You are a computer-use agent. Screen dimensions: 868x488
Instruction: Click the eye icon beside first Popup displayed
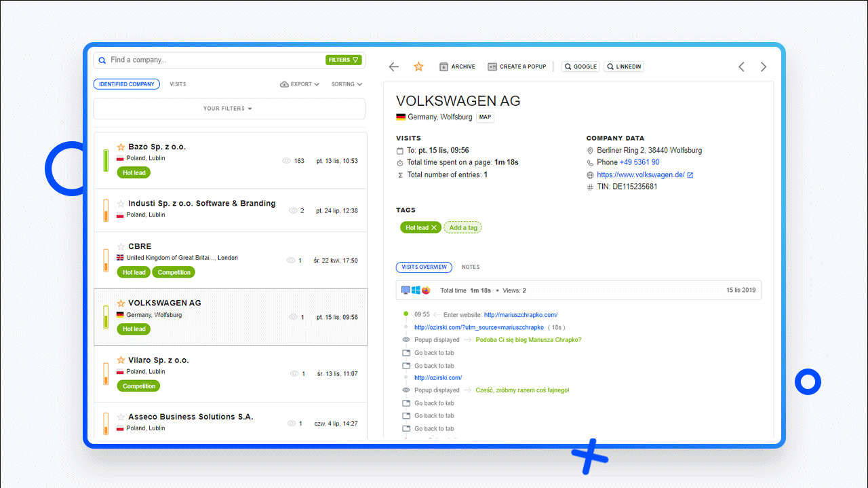pos(406,339)
